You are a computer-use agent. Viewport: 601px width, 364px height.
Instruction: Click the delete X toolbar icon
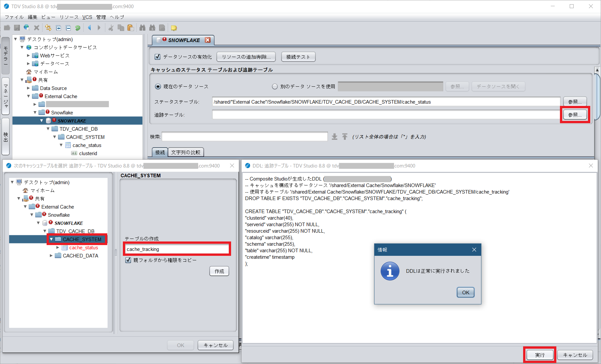click(37, 28)
